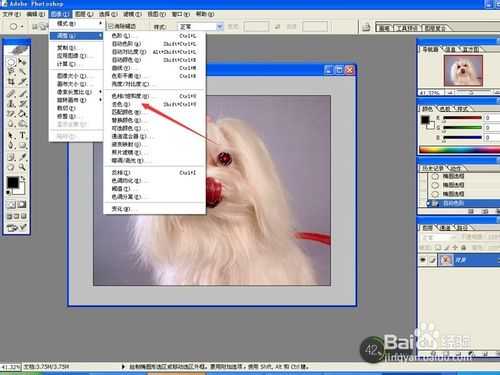
Task: Select the Zoom magnifier tool
Action: 22,167
